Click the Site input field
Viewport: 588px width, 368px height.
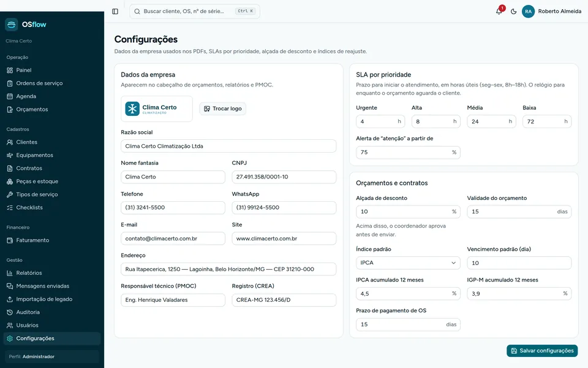(x=284, y=239)
